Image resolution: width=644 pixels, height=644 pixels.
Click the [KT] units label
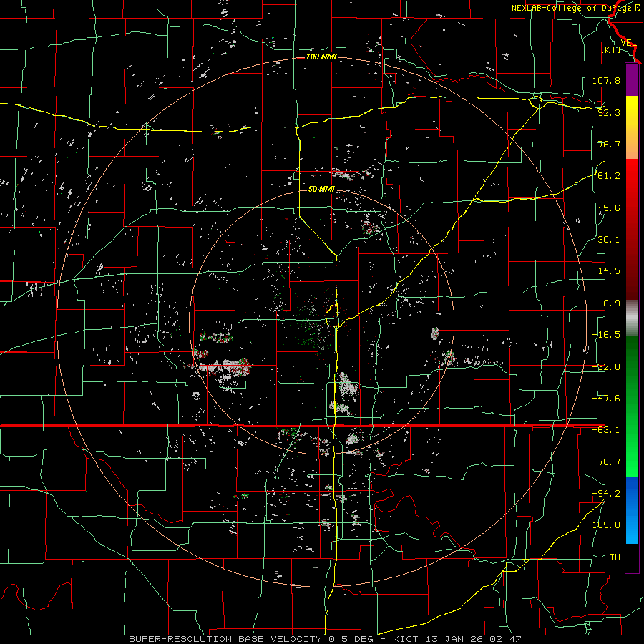pos(611,49)
